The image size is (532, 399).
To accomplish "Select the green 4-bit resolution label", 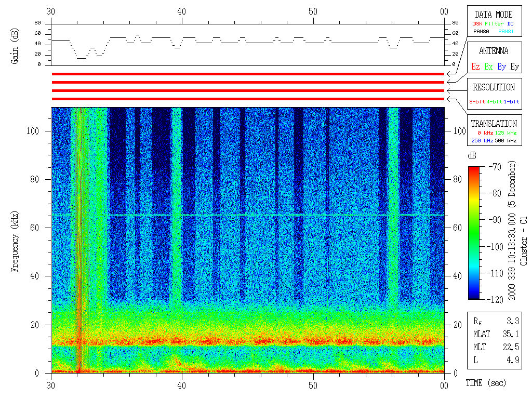I will point(494,101).
